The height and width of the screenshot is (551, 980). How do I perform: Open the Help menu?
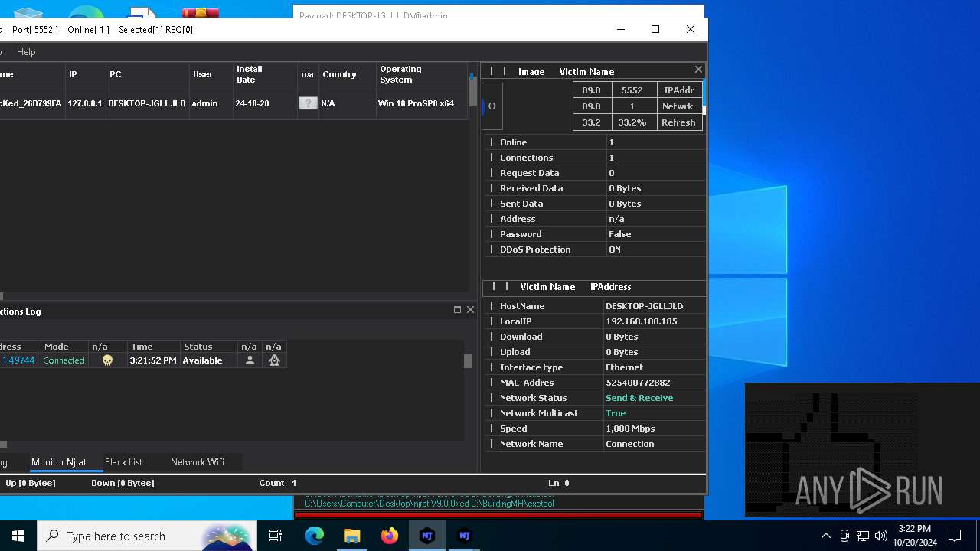(x=26, y=52)
